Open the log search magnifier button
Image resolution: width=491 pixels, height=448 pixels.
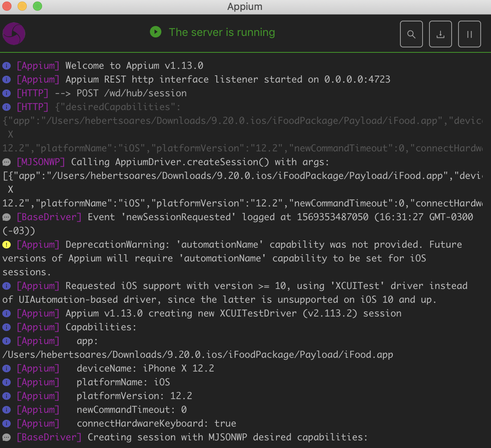(x=411, y=34)
